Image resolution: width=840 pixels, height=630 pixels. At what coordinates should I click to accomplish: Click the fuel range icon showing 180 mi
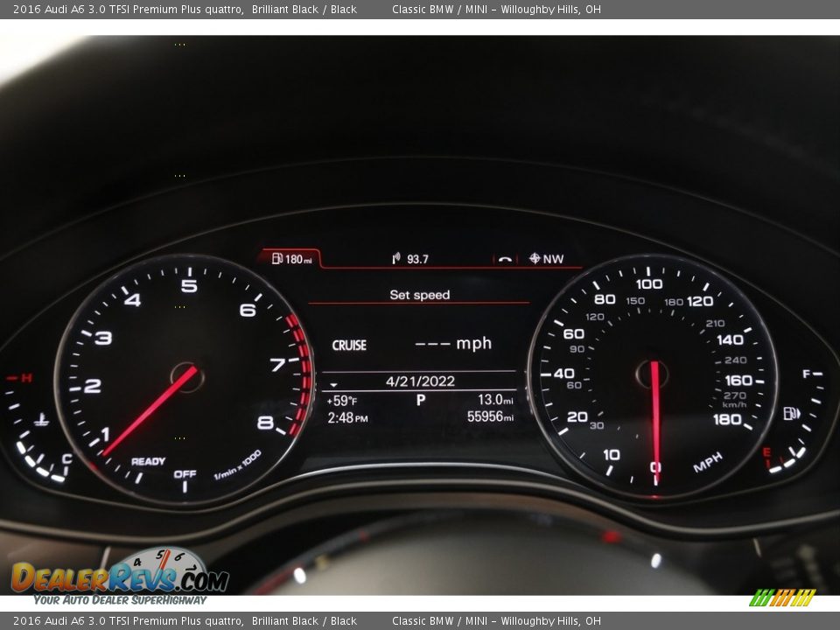(277, 259)
